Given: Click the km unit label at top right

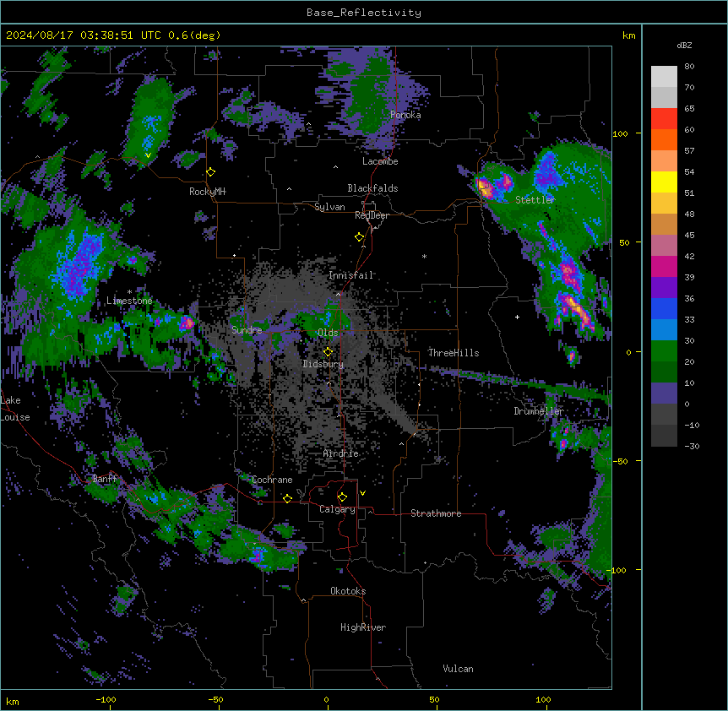Looking at the screenshot, I should 628,35.
